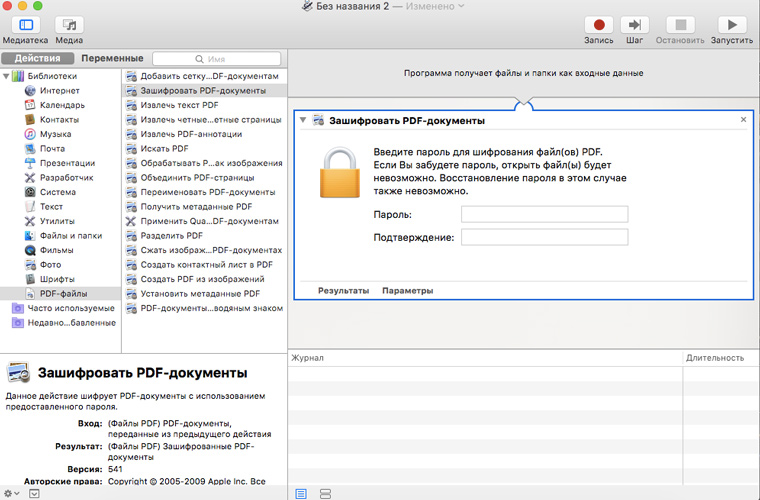
Task: Click the Пароль input field
Action: (544, 214)
